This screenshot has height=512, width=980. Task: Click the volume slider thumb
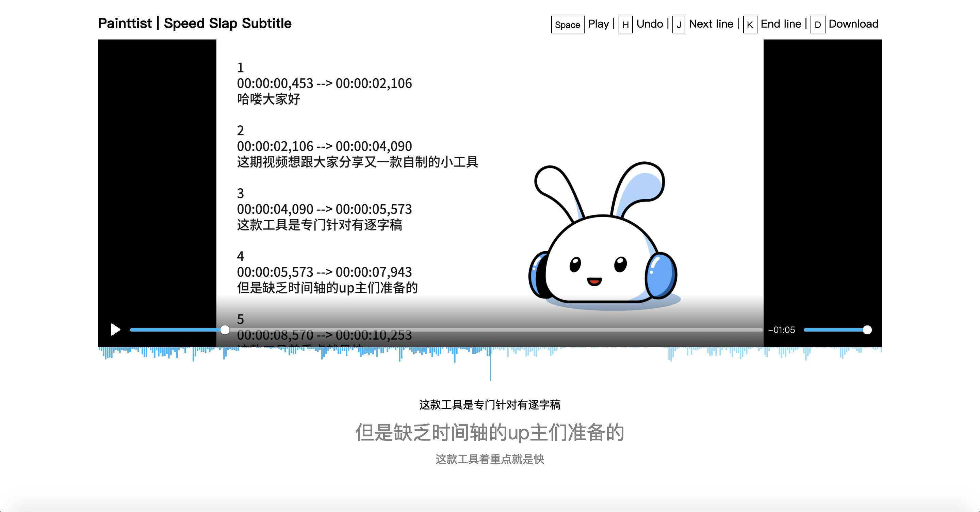[x=867, y=330]
